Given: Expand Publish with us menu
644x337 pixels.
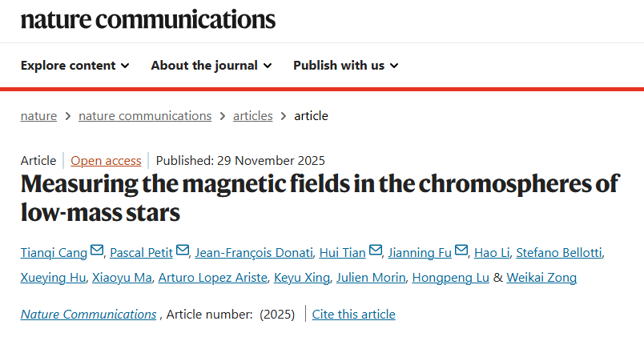Looking at the screenshot, I should click(345, 66).
